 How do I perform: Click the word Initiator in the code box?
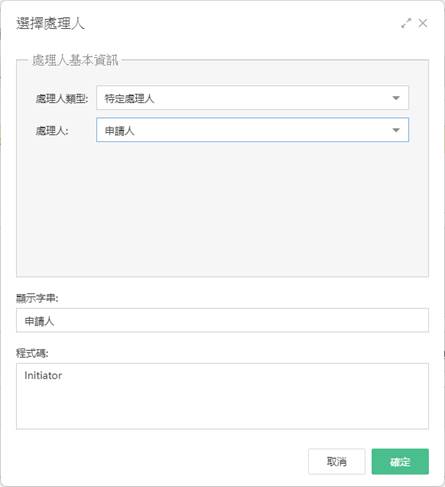(x=43, y=376)
